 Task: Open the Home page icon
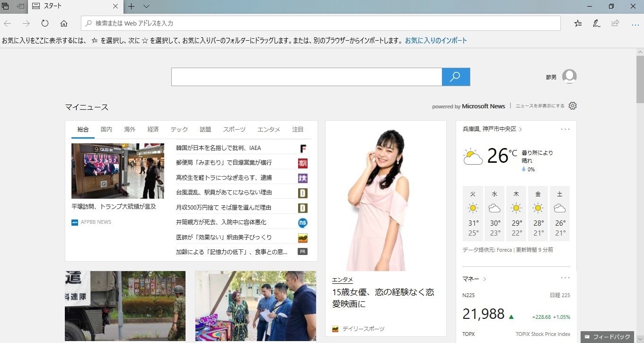(64, 23)
